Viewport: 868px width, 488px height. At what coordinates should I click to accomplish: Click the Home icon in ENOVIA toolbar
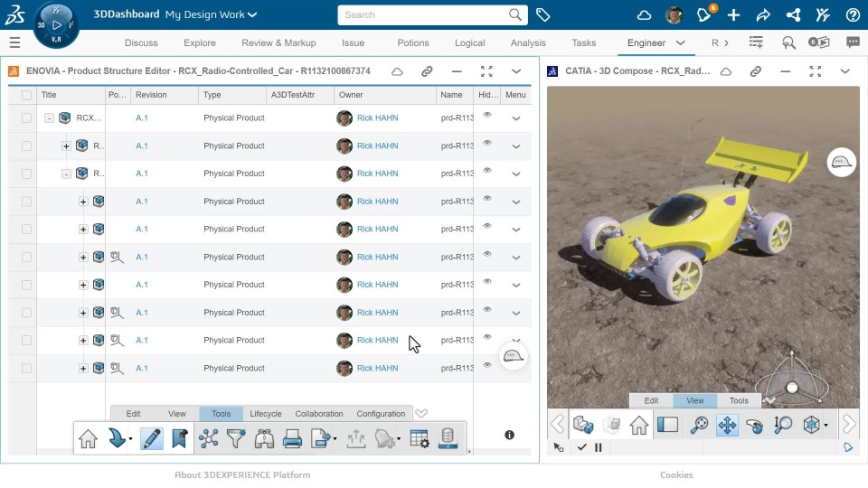pos(88,438)
